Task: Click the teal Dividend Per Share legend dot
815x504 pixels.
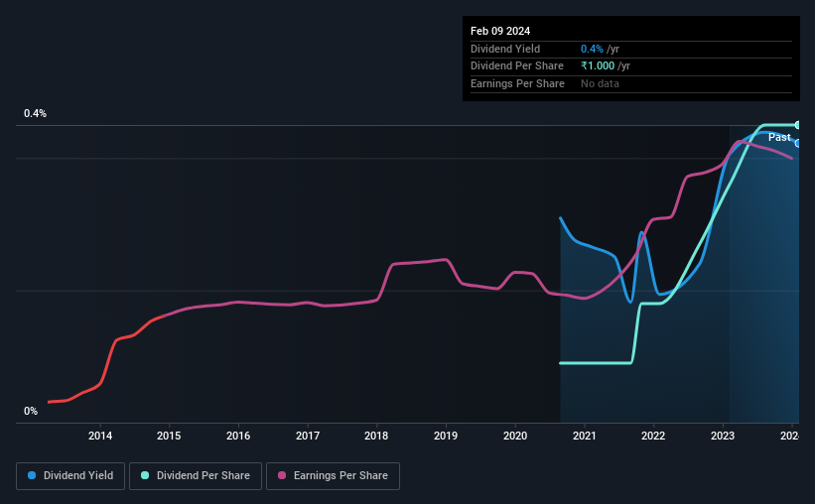Action: [x=145, y=475]
